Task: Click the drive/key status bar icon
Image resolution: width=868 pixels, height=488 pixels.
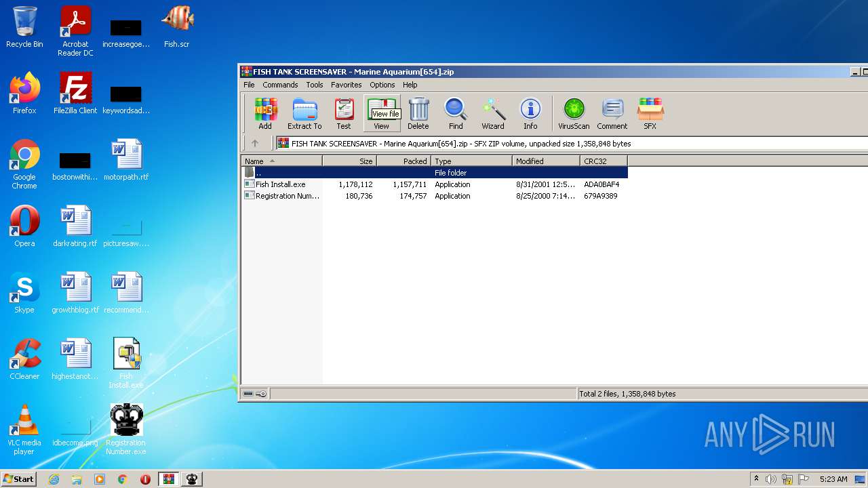Action: pyautogui.click(x=255, y=394)
